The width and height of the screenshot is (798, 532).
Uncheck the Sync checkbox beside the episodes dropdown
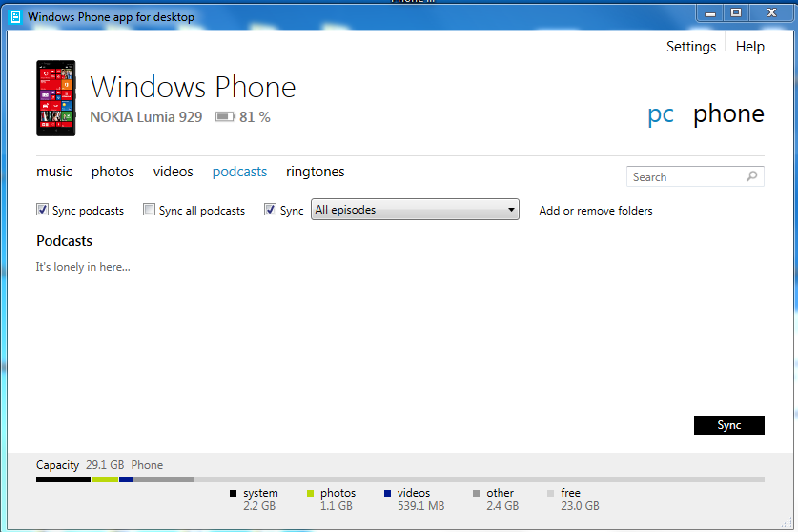point(270,209)
